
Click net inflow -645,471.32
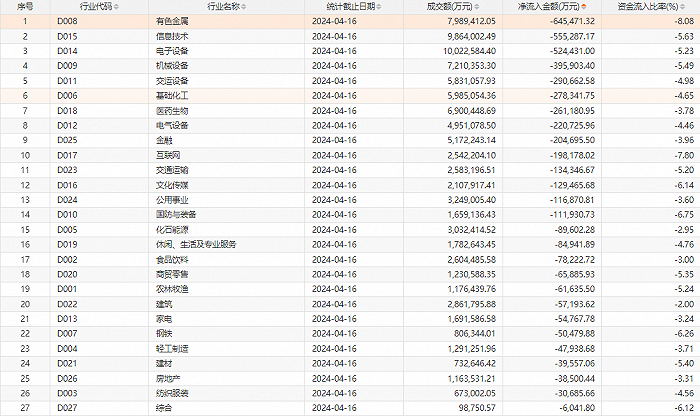point(572,21)
